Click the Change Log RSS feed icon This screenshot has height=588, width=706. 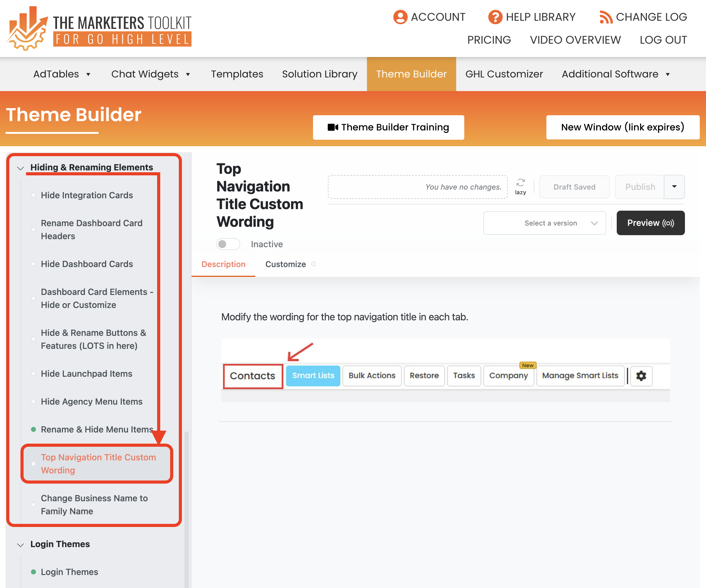(606, 17)
